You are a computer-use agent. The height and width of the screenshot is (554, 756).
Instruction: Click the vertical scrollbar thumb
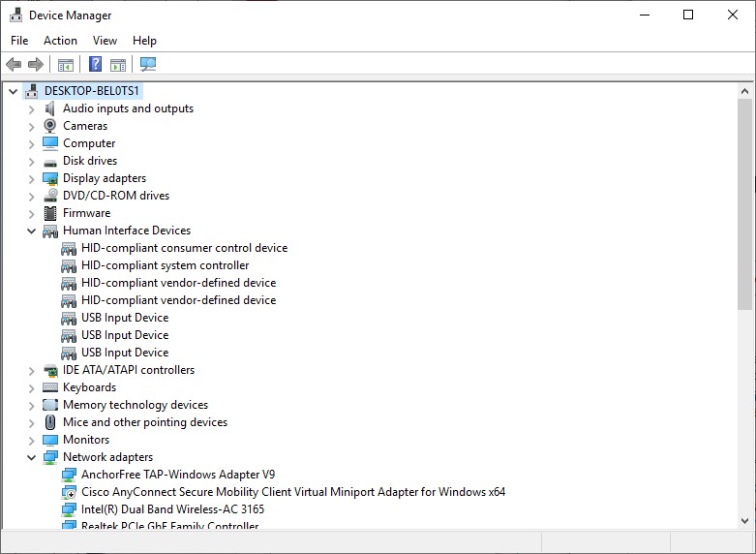(744, 204)
